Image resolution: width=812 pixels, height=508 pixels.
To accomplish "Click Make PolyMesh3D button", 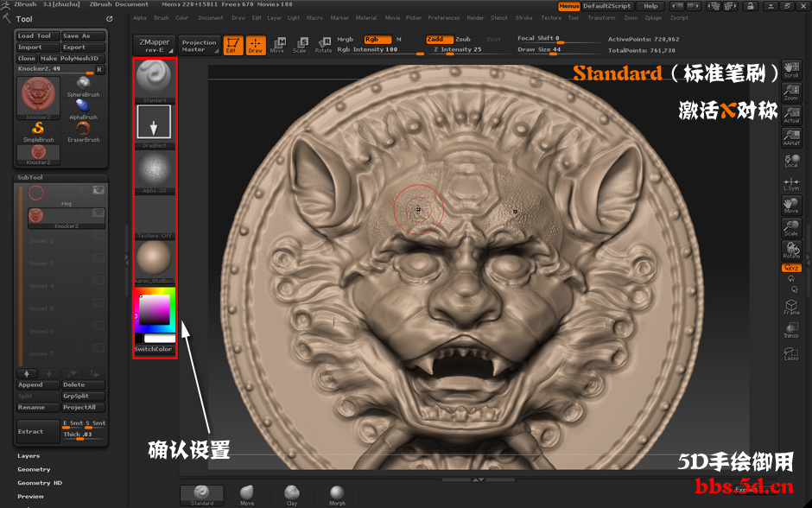I will (x=72, y=59).
